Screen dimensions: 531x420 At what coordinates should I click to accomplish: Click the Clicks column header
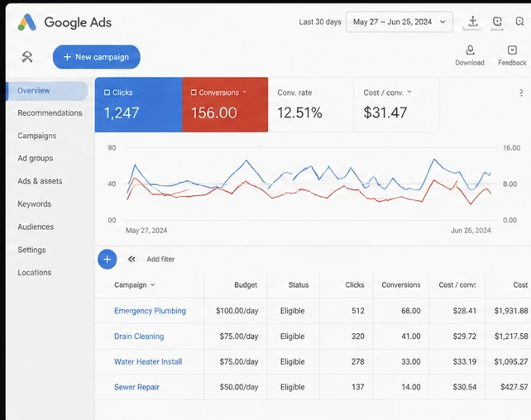(x=355, y=285)
